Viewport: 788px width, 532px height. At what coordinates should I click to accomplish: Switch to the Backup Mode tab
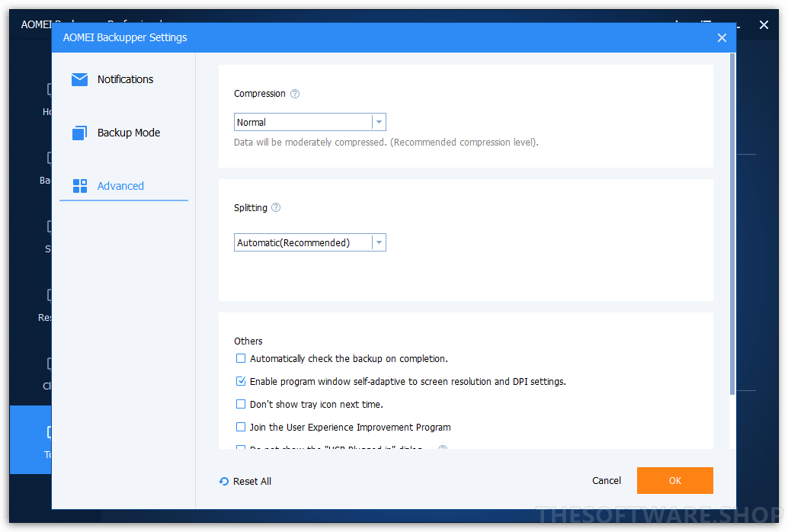(x=123, y=133)
